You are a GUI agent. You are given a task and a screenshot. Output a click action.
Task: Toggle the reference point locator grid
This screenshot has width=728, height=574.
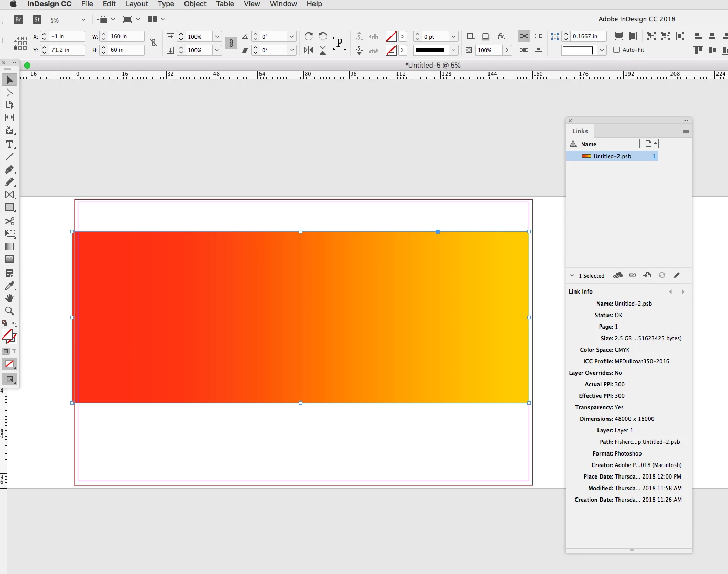pos(20,43)
